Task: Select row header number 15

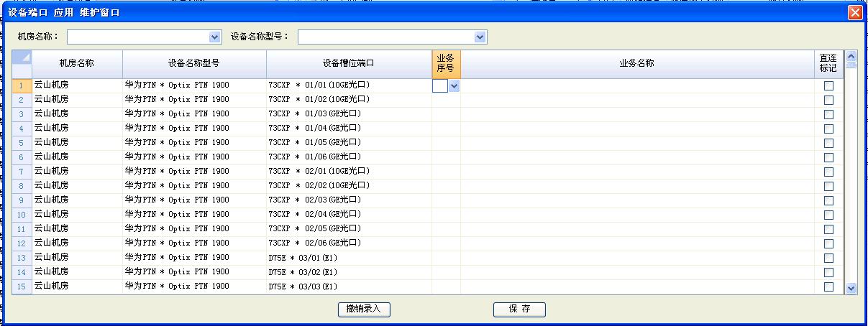Action: point(22,287)
